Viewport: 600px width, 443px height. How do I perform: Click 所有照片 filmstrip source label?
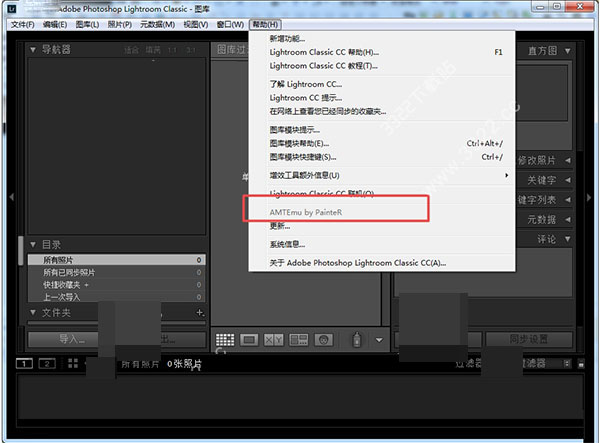tap(140, 364)
